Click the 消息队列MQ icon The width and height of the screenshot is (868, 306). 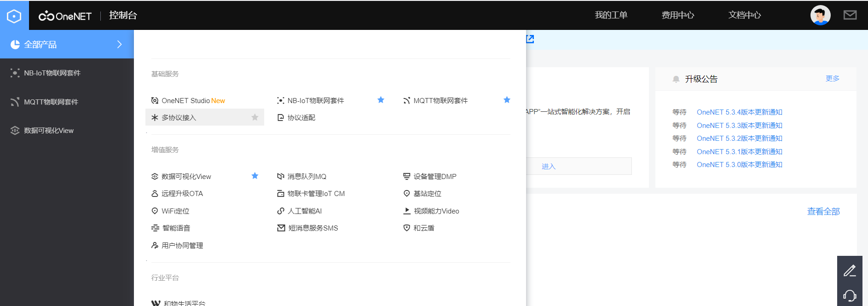coord(281,176)
